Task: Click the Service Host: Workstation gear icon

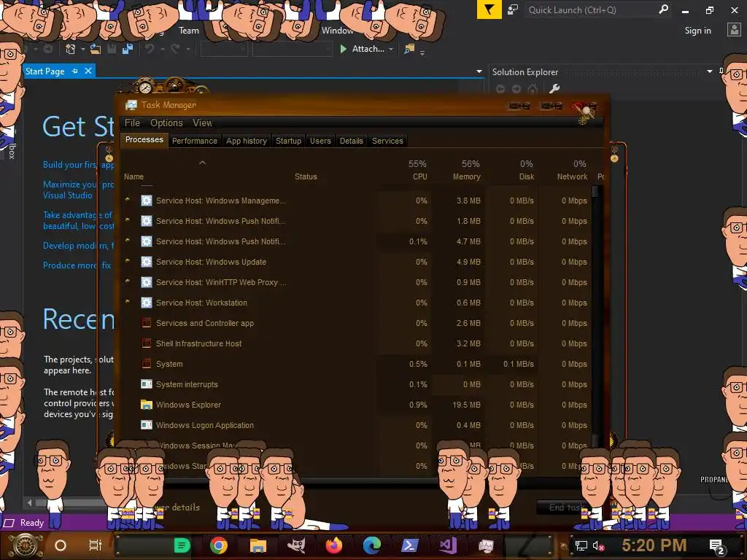Action: (x=146, y=303)
